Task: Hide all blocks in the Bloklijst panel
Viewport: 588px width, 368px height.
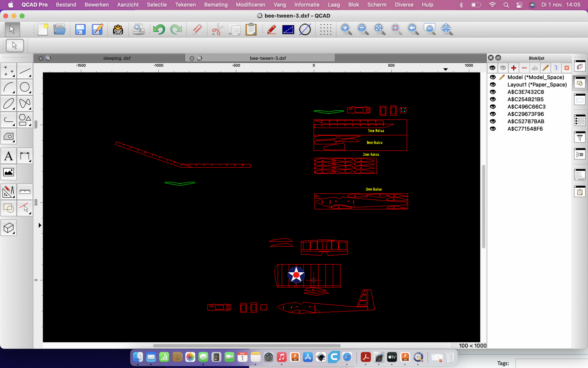Action: pyautogui.click(x=503, y=68)
